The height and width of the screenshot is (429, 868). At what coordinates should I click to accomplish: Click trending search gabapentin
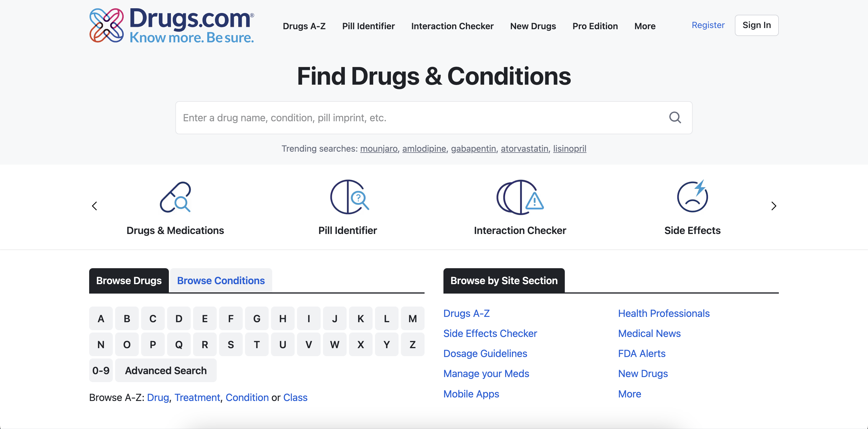473,148
